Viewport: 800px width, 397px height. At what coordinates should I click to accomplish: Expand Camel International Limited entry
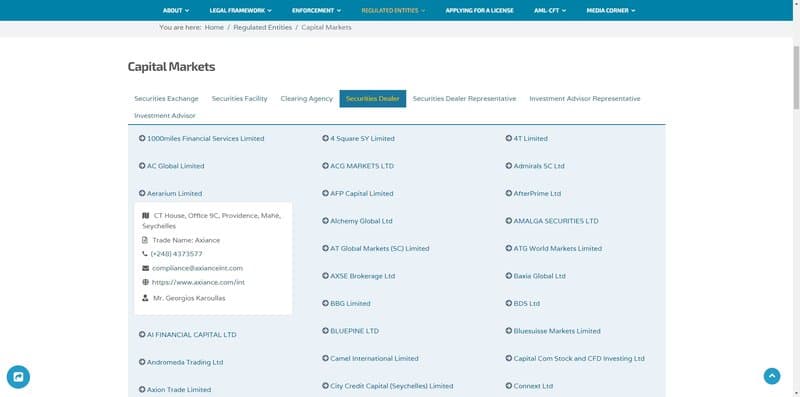click(370, 359)
